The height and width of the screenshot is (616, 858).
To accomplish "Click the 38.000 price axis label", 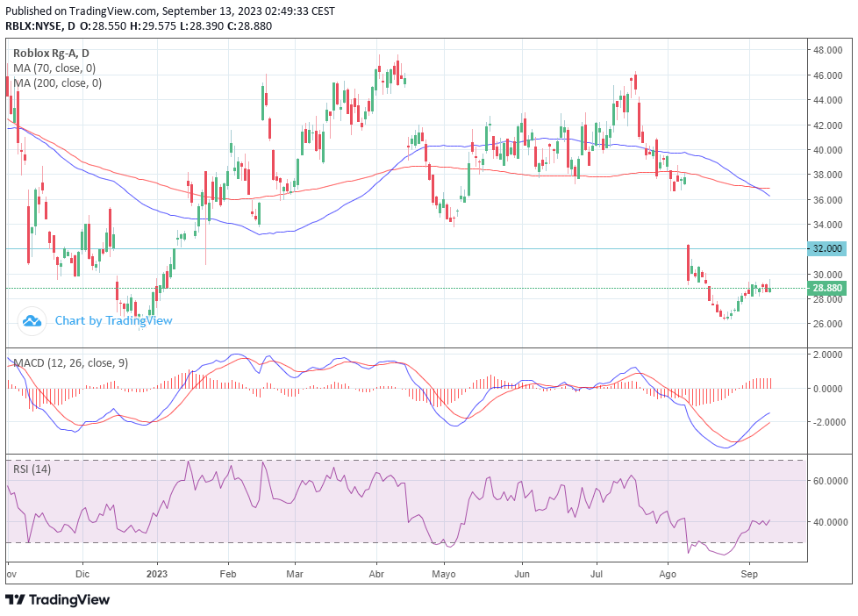I will 827,175.
